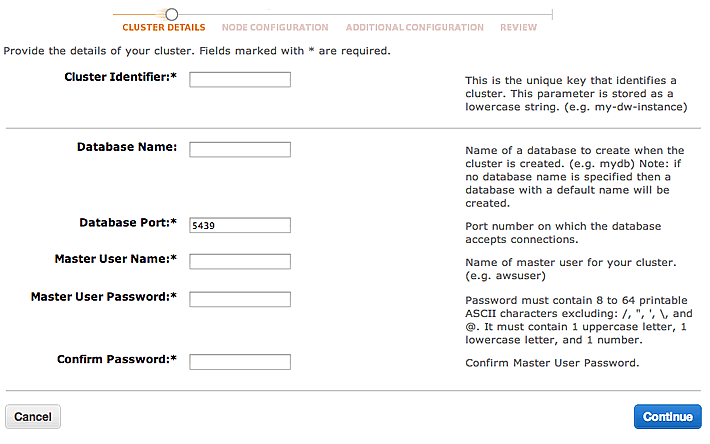Viewport: 710px width, 444px height.
Task: Focus the Cluster Identifier text field
Action: click(x=240, y=80)
